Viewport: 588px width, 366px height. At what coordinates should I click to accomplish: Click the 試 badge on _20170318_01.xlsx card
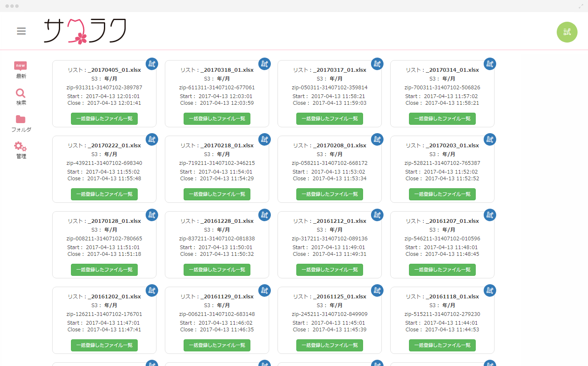(x=265, y=64)
